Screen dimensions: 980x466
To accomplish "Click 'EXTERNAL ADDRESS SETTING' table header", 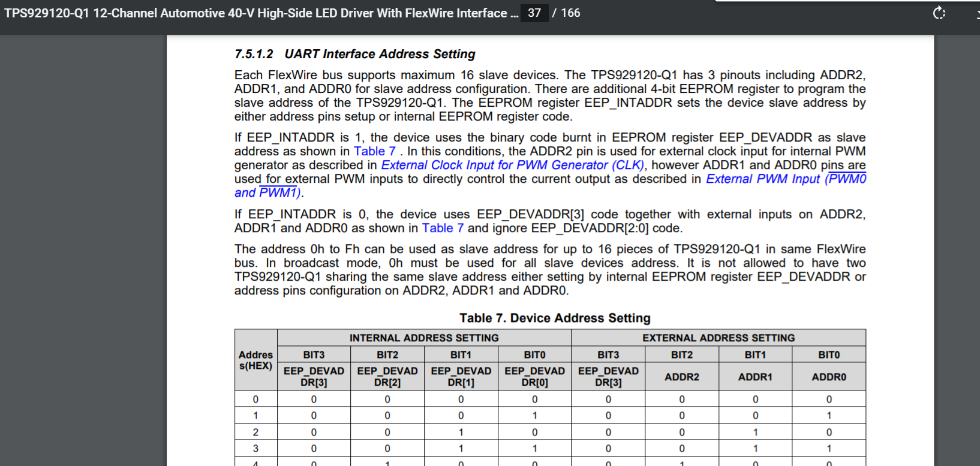I will (719, 338).
